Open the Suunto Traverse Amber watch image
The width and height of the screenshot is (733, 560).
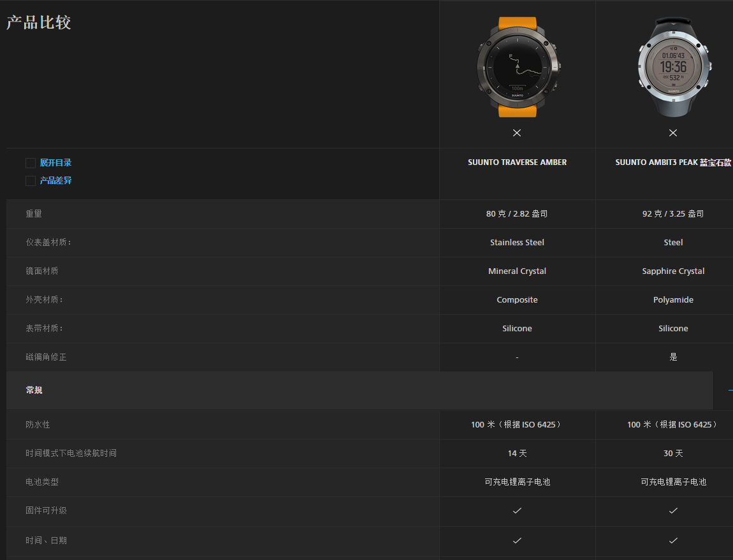click(x=518, y=67)
